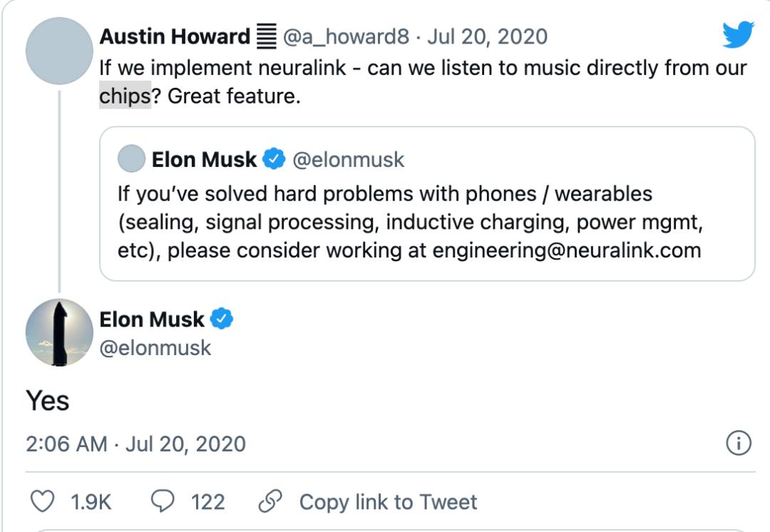Click Elon Musk's verified badge in reply
The width and height of the screenshot is (770, 532).
coord(223,319)
